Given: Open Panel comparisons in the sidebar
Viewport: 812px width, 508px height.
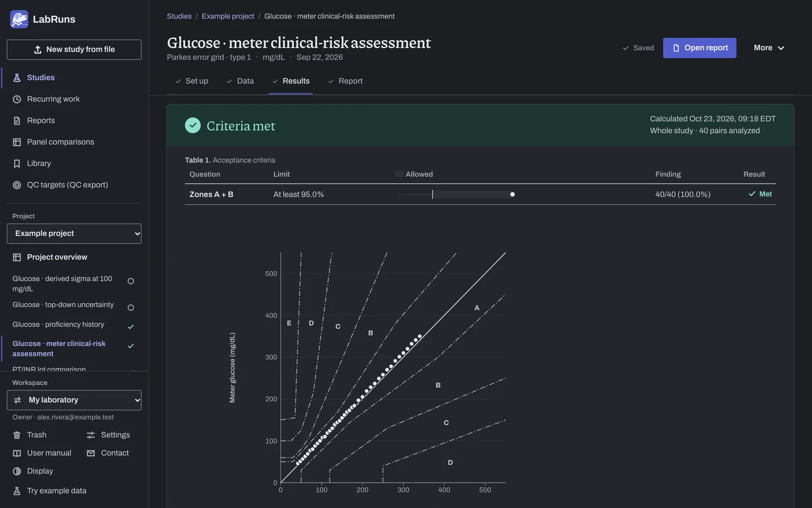Looking at the screenshot, I should click(x=74, y=142).
